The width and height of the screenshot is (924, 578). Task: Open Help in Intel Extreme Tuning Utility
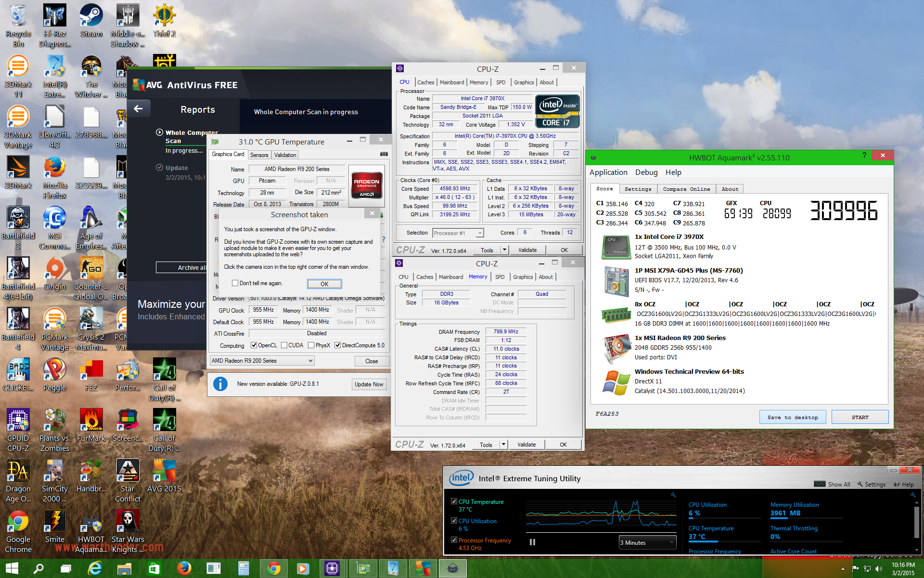pyautogui.click(x=904, y=484)
